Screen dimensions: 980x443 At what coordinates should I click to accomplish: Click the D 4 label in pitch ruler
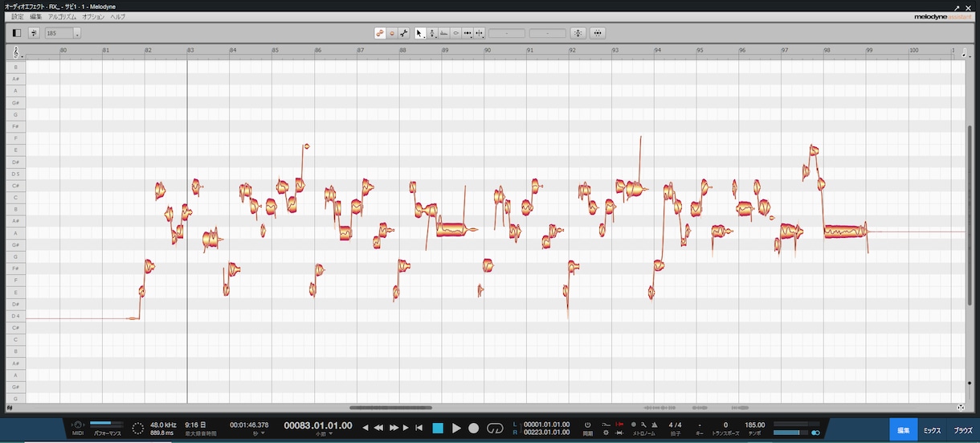(x=15, y=316)
